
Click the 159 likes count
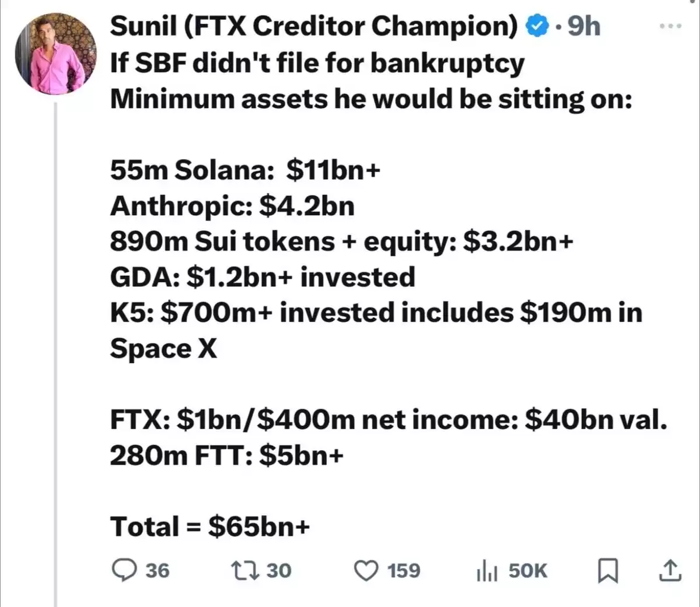coord(404,570)
